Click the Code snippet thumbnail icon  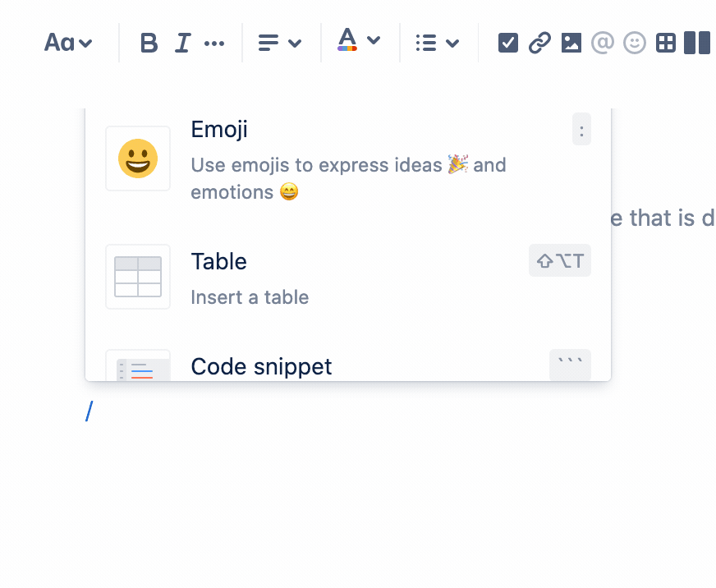pos(138,365)
